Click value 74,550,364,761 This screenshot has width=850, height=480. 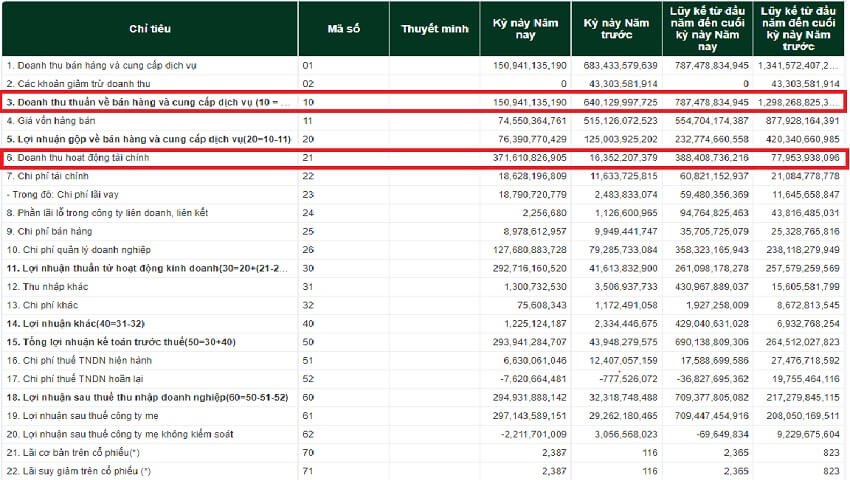tap(532, 121)
